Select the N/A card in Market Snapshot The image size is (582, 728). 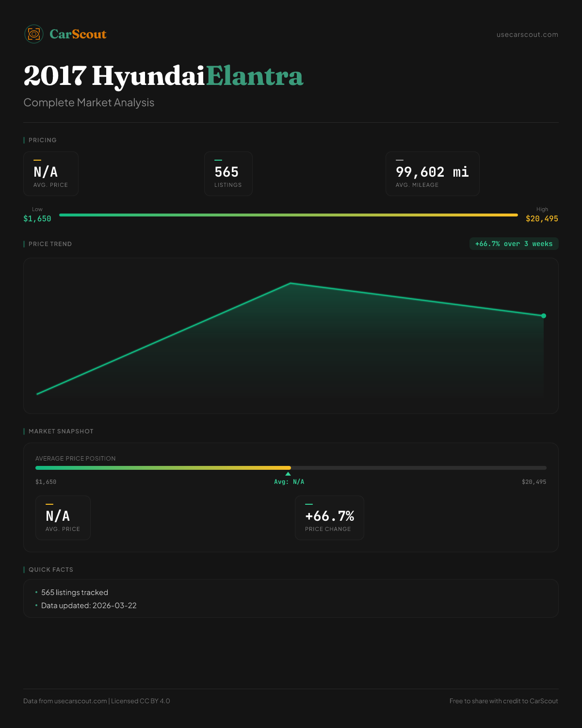click(63, 518)
